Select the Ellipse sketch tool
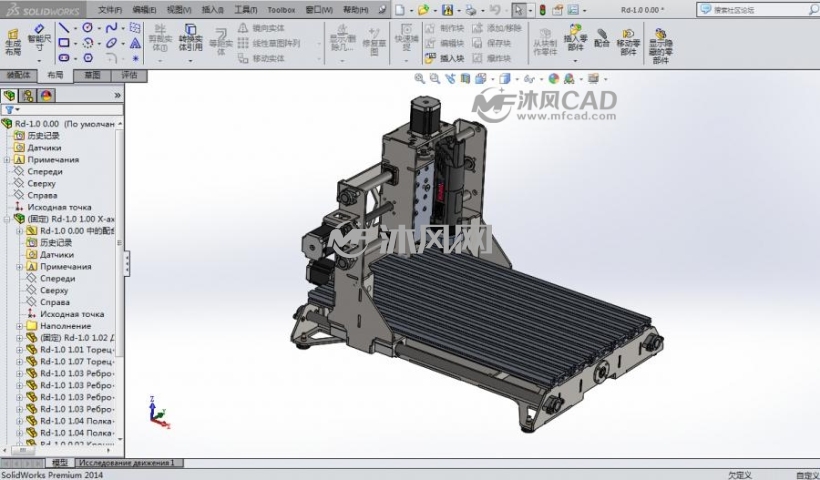 click(x=111, y=43)
